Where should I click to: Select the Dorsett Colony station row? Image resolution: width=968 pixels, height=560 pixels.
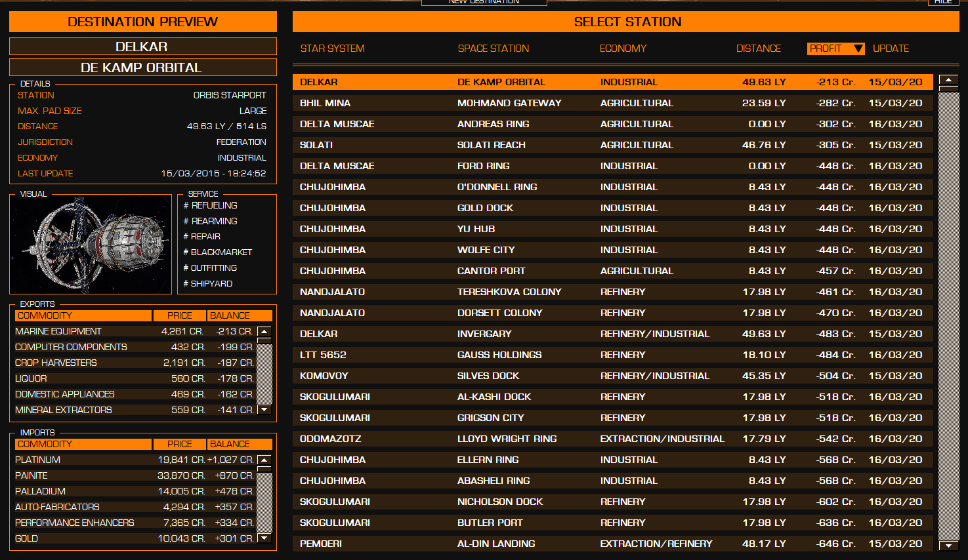612,313
